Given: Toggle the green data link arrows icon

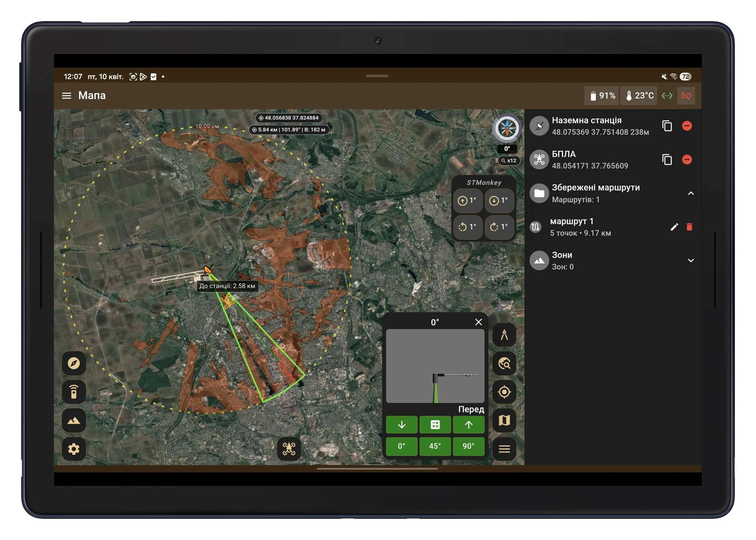Looking at the screenshot, I should 667,96.
